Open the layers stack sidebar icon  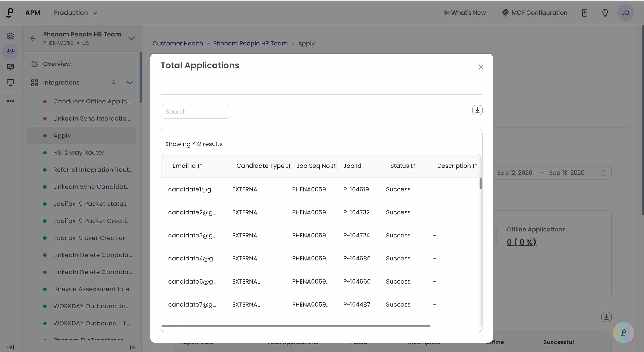coord(10,36)
